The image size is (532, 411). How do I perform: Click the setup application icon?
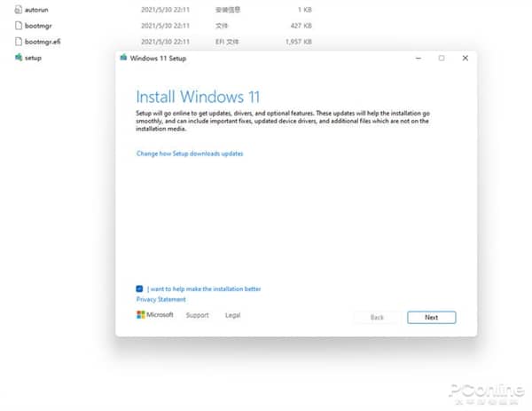(18, 58)
